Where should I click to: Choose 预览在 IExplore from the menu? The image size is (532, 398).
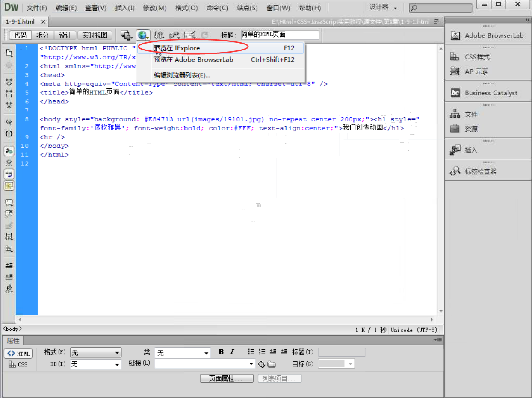[x=221, y=48]
